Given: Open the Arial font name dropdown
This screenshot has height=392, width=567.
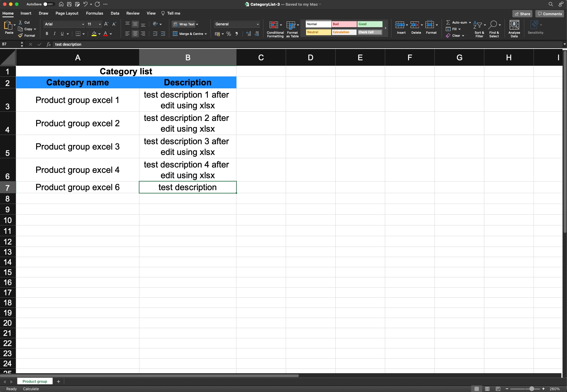Looking at the screenshot, I should 83,24.
